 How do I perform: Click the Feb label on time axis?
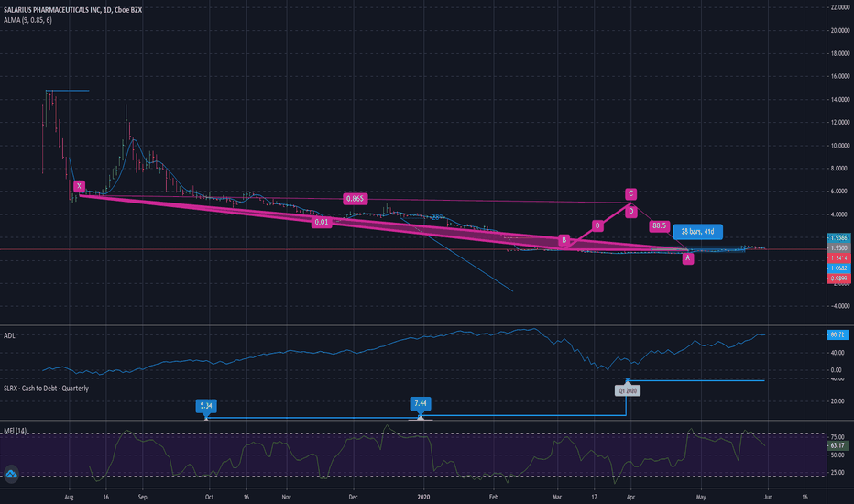point(494,497)
